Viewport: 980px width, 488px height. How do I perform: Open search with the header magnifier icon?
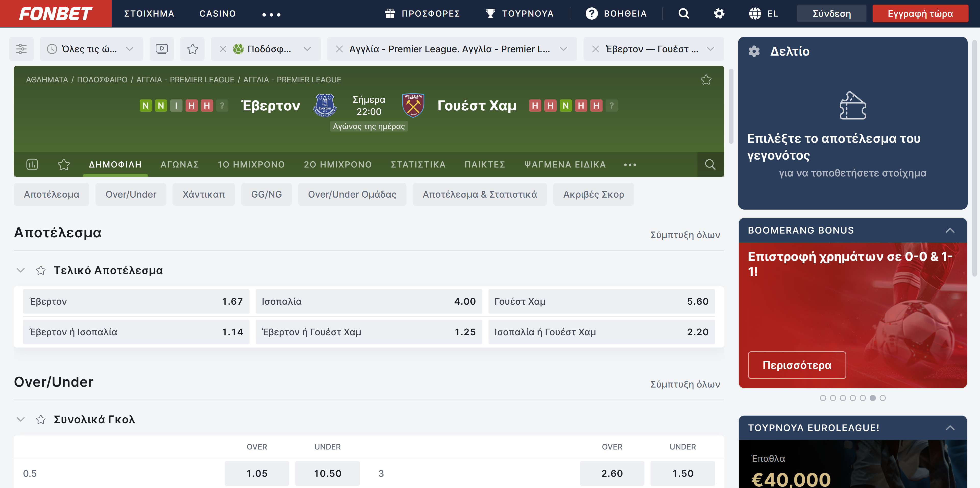[684, 14]
